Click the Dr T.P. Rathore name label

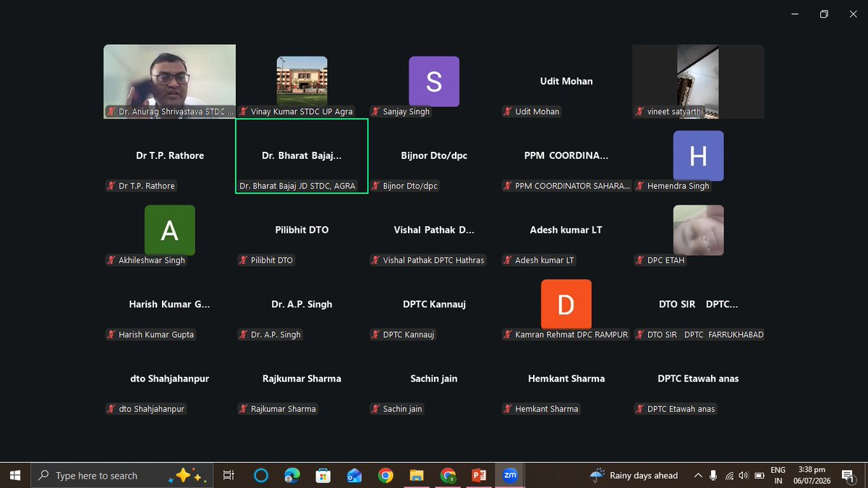click(x=147, y=186)
